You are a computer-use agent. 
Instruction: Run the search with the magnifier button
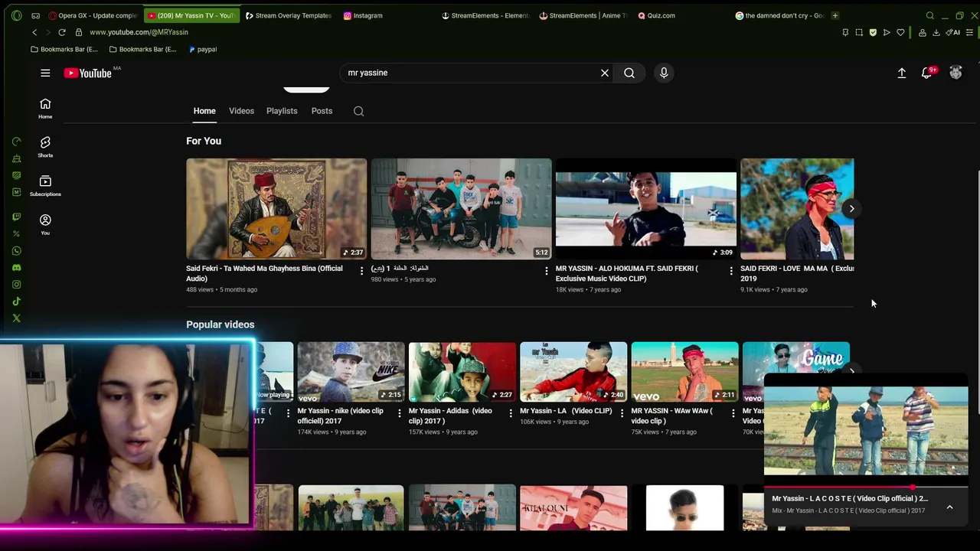coord(629,73)
